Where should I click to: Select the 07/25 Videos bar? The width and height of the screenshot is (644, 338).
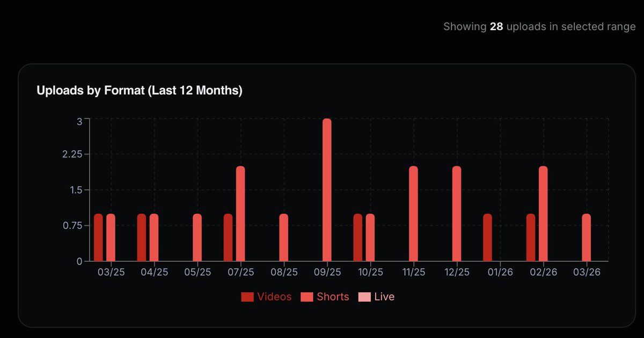(x=228, y=238)
